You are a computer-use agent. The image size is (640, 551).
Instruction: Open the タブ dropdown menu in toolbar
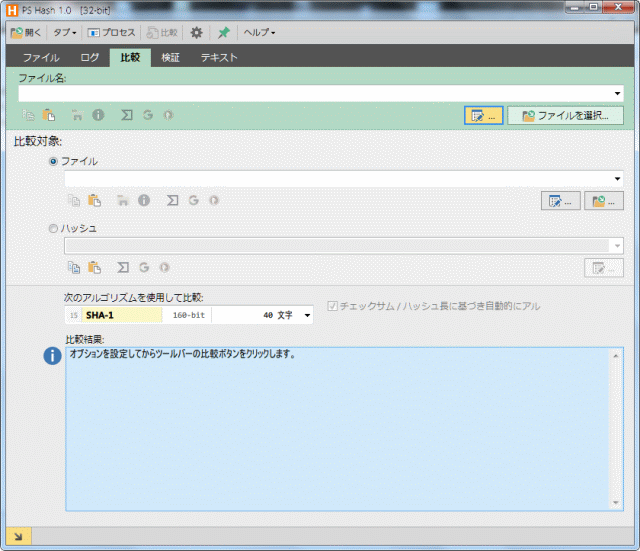click(66, 32)
